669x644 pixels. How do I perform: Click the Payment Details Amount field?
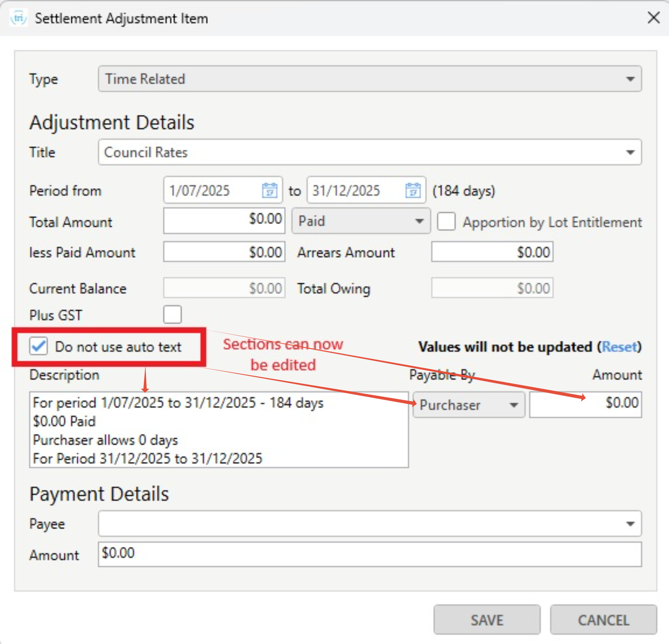369,554
